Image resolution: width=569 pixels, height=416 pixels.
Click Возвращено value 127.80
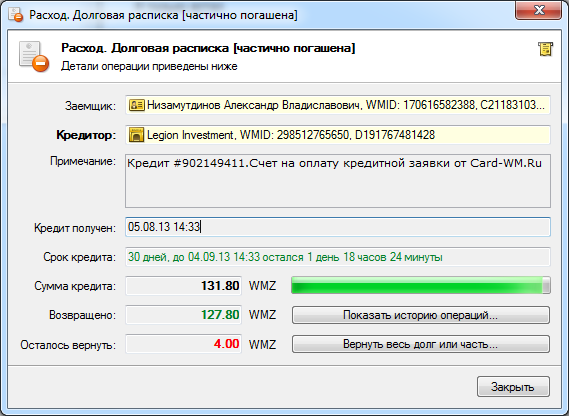pyautogui.click(x=184, y=315)
